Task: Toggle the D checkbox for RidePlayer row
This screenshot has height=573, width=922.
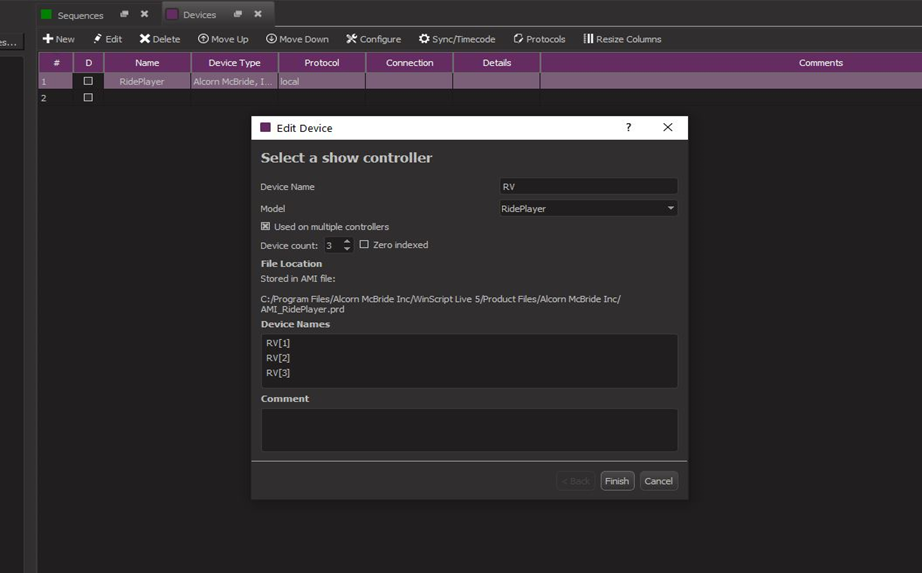Action: 88,81
